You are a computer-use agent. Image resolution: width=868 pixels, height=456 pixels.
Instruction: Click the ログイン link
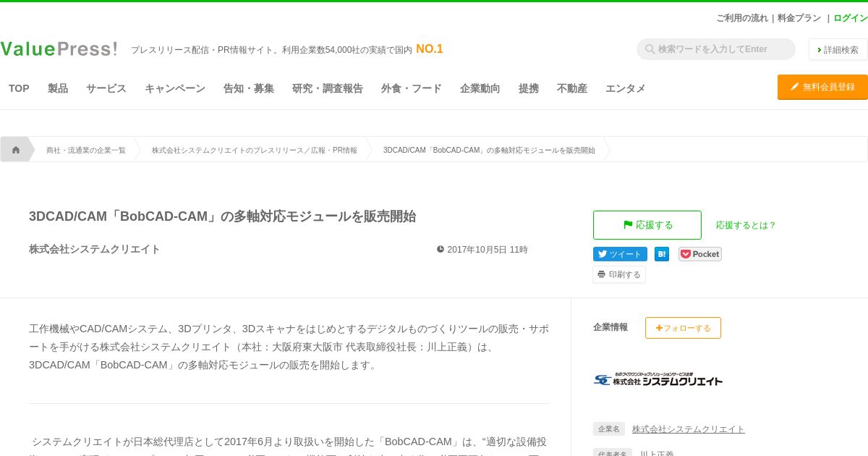tap(851, 18)
